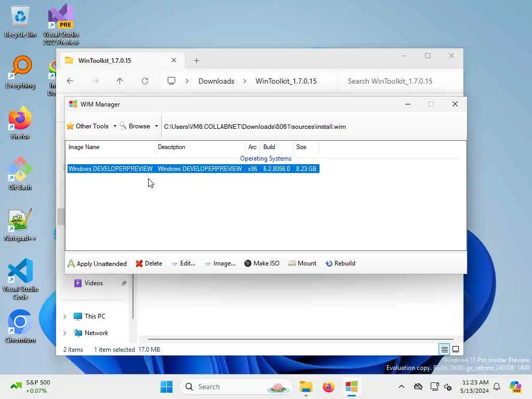Click the Search WinToolkit_1.7.0.15 box
Screen dimensions: 532x399
[x=400, y=81]
